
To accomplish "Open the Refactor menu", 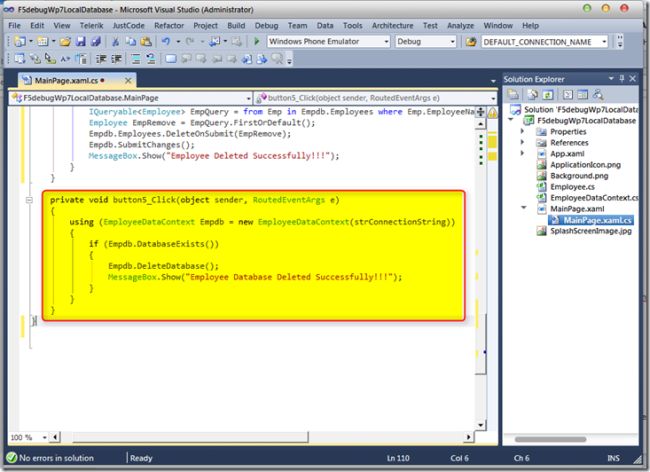I will (x=169, y=26).
